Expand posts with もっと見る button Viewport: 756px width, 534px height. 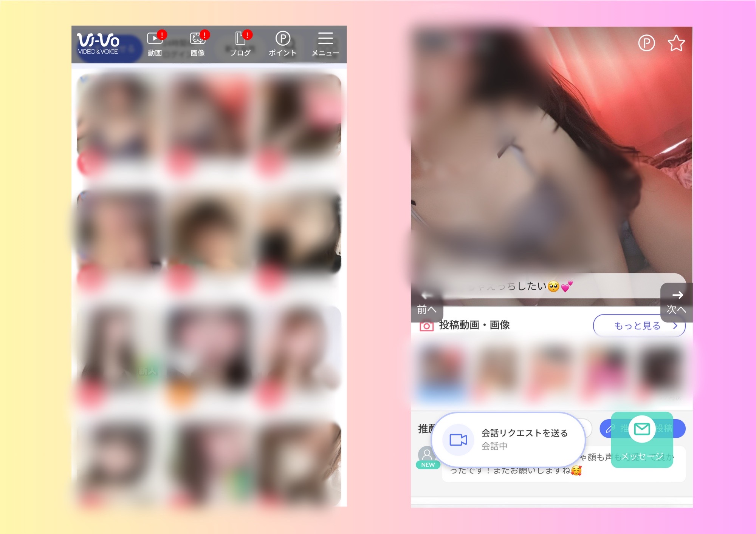click(x=639, y=326)
